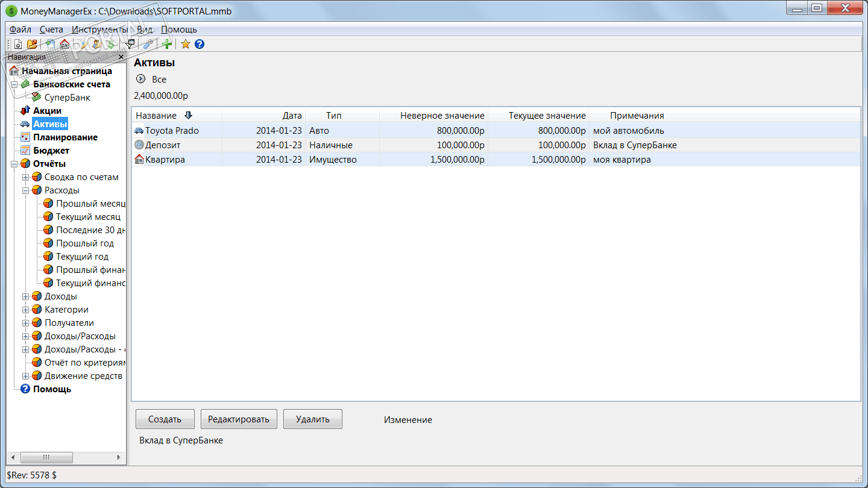Click the open database folder icon
This screenshot has width=868, height=488.
coord(32,44)
